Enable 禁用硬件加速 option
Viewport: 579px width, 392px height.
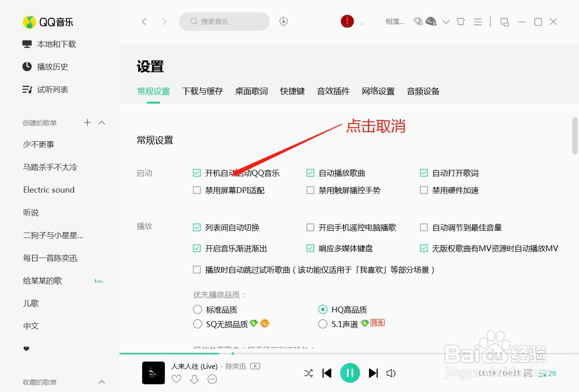[423, 190]
